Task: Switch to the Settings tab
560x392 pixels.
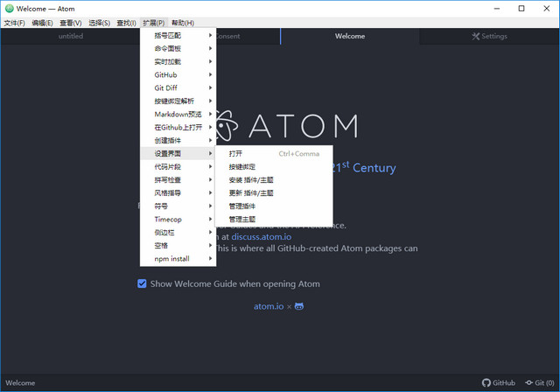Action: [x=489, y=36]
